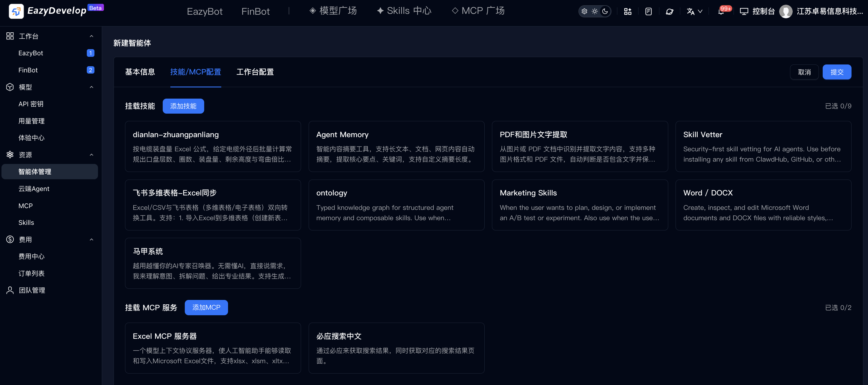Go to FinBot in top navigation

point(255,11)
